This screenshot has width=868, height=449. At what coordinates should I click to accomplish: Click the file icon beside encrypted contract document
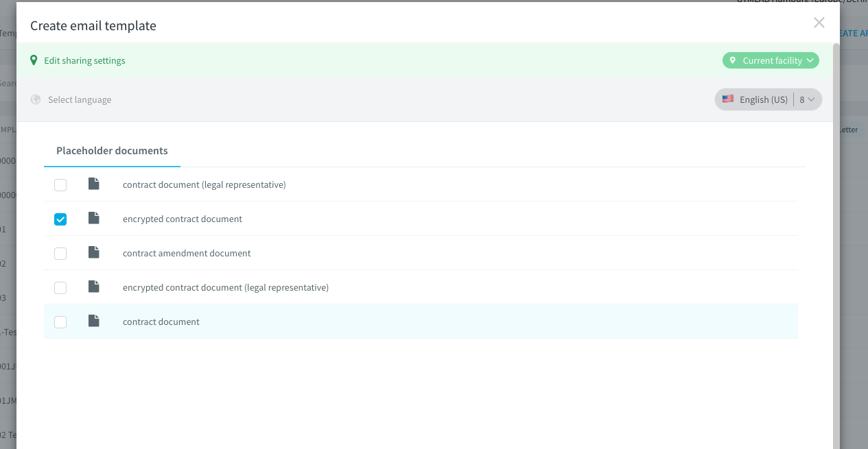(94, 218)
